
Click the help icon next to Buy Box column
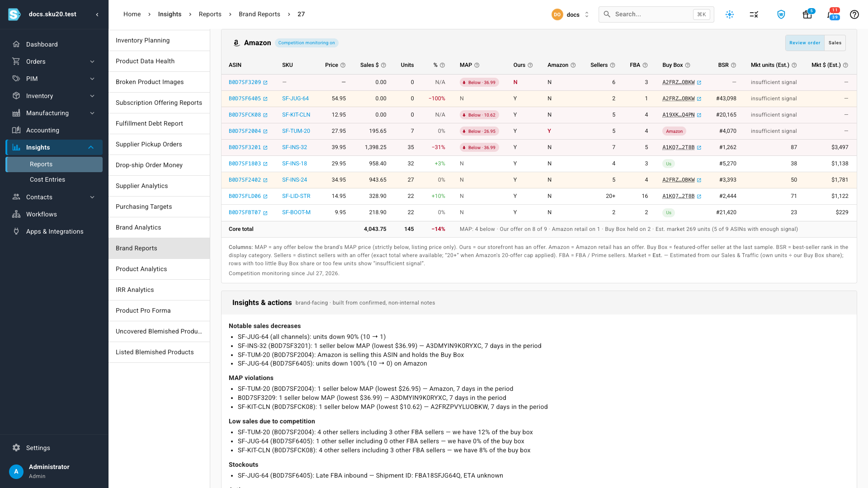click(x=688, y=66)
